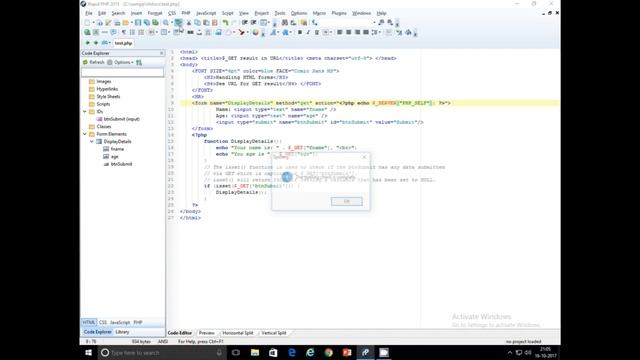Click the Italic formatting icon
The width and height of the screenshot is (640, 360).
pyautogui.click(x=308, y=32)
